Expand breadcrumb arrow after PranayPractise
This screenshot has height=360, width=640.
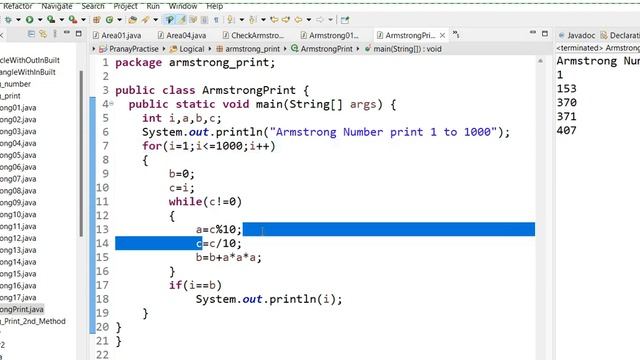[164, 49]
